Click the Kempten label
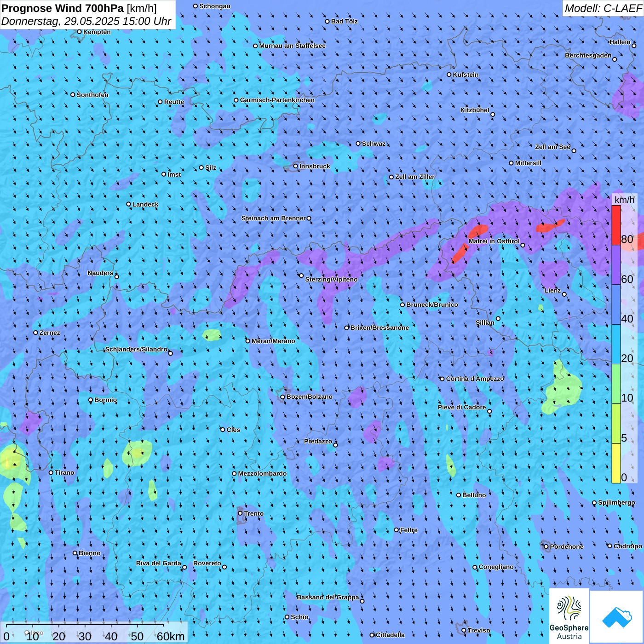The width and height of the screenshot is (644, 644). tap(97, 32)
